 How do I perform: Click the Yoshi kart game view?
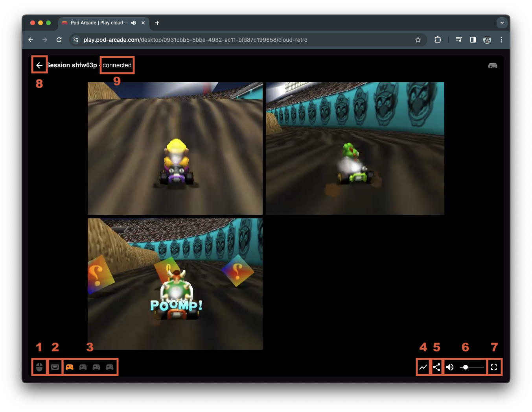pyautogui.click(x=355, y=148)
